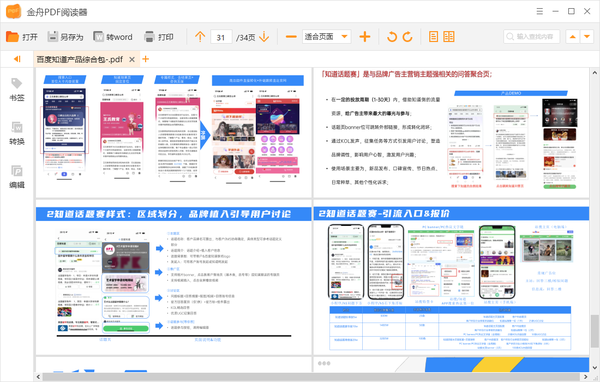Maximize the PDF reader window

(x=571, y=11)
